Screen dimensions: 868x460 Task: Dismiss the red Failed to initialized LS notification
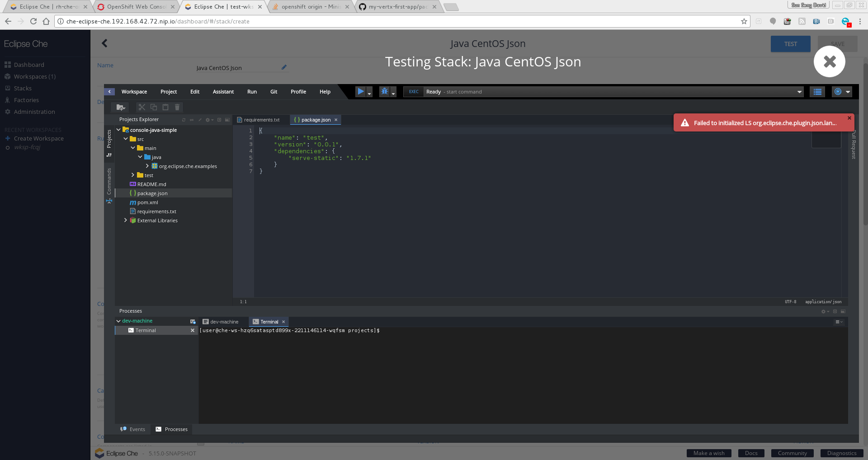click(849, 118)
